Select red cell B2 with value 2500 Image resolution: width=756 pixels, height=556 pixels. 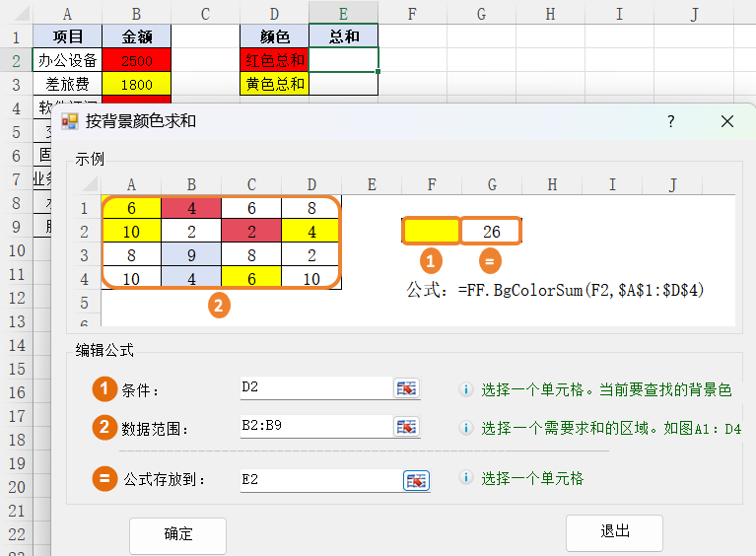coord(136,60)
